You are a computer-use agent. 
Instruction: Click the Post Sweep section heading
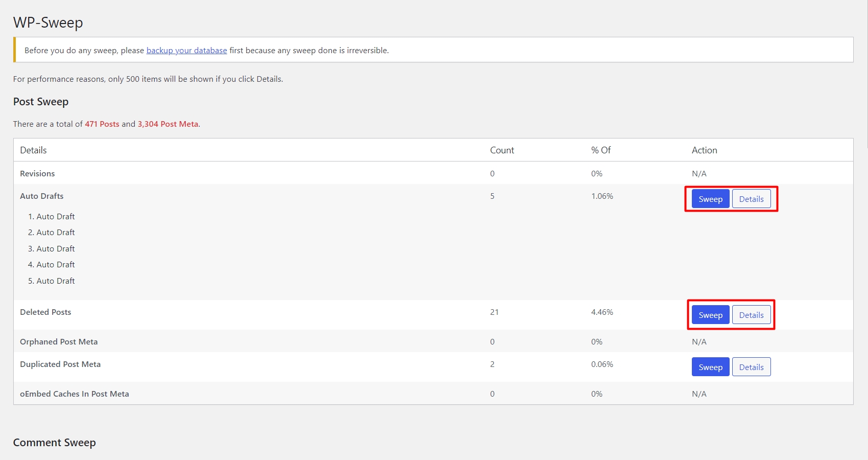[41, 101]
